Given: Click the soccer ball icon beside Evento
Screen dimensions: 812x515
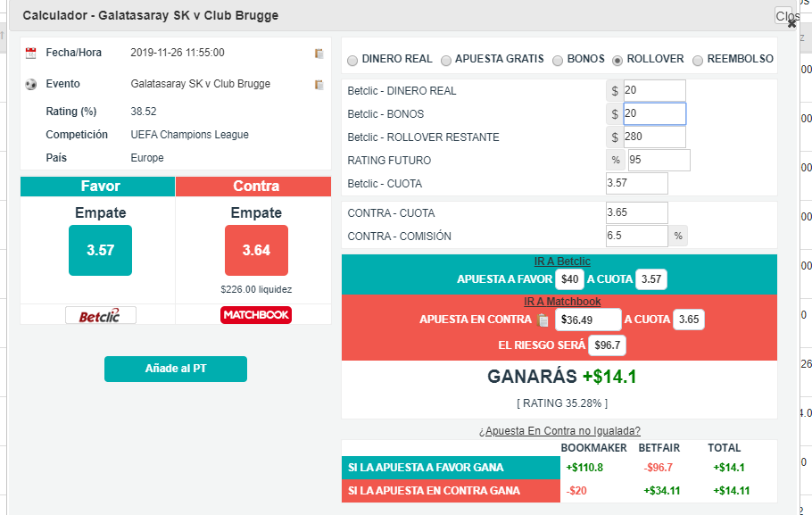Looking at the screenshot, I should [x=31, y=84].
